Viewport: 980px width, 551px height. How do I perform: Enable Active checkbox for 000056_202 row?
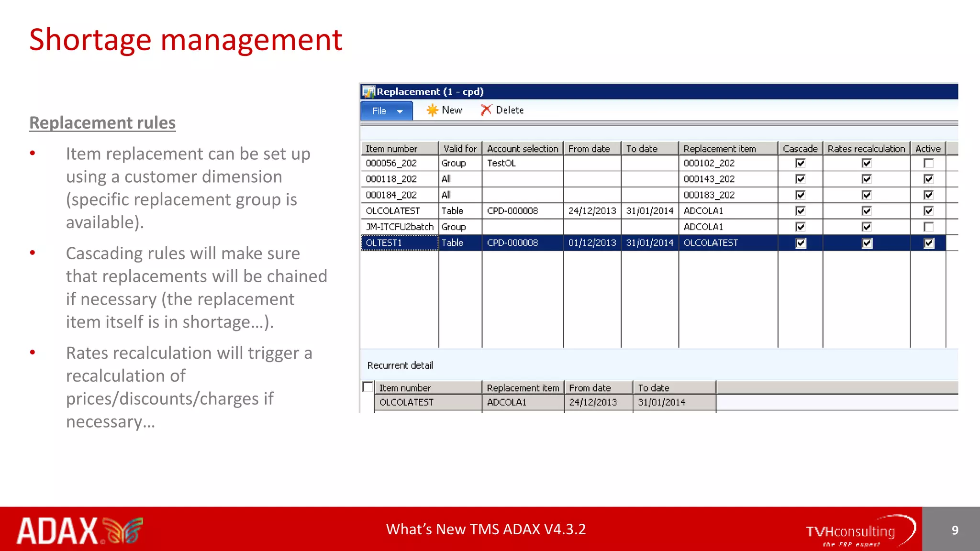tap(928, 163)
